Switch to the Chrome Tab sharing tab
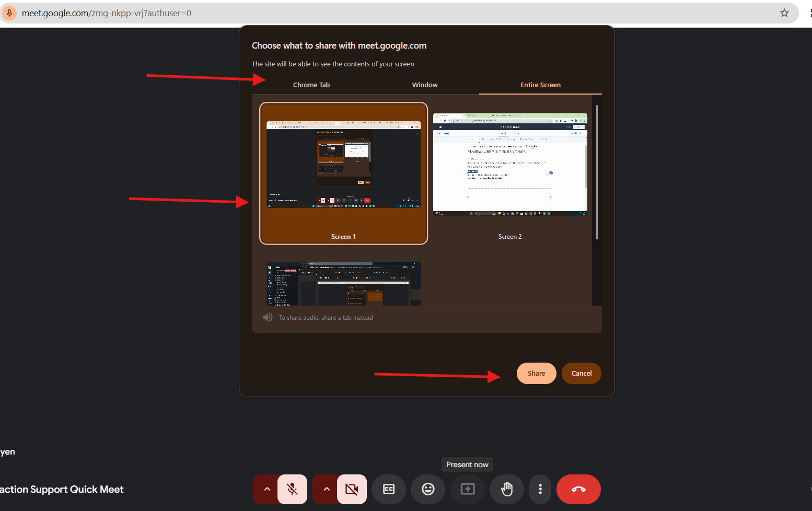 (311, 85)
